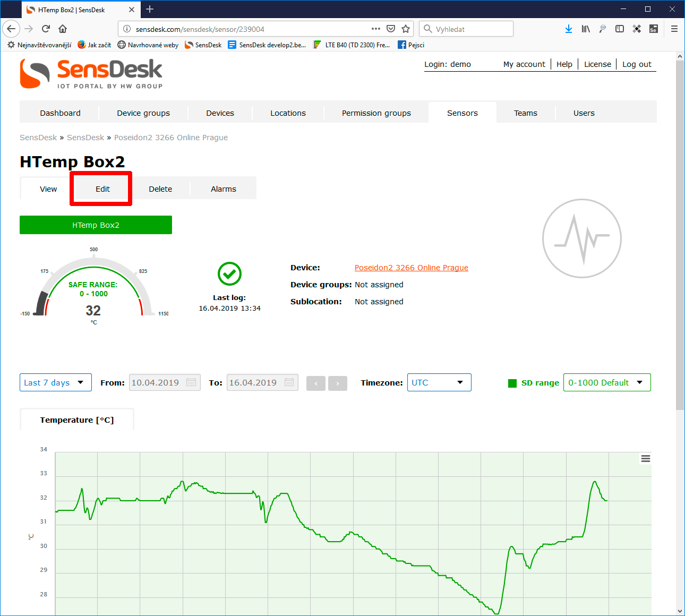Click the To date field 16.04.2019
685x616 pixels.
(x=262, y=382)
